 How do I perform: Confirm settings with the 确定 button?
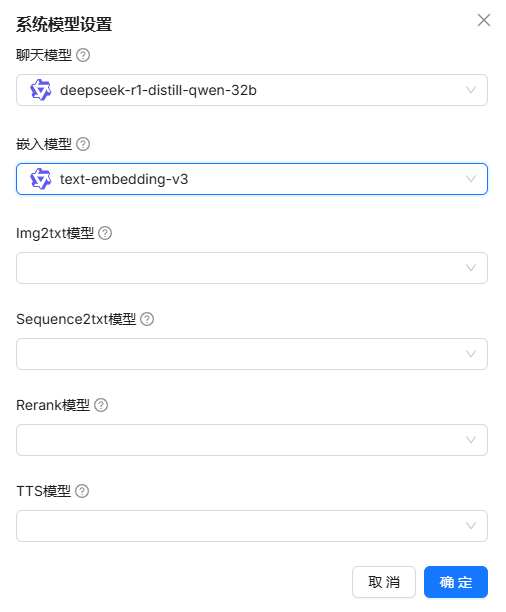[456, 582]
